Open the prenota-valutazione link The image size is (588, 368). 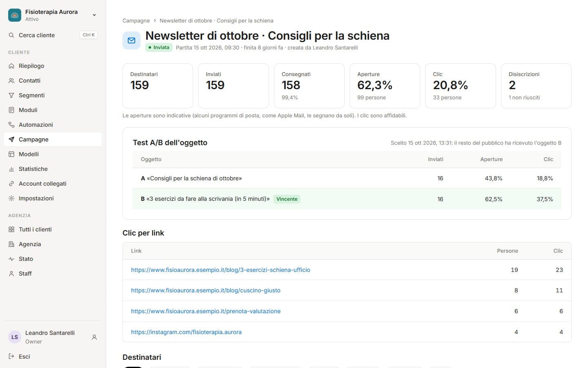click(x=206, y=311)
